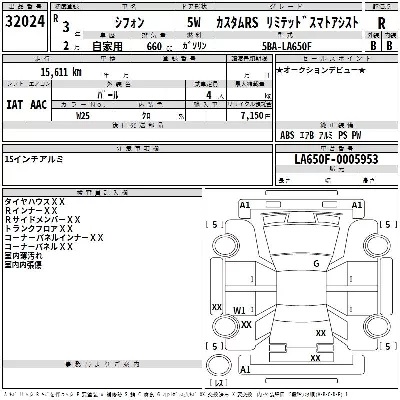Click the G mark on the windshield diagram
Viewport: 400px width, 400px height.
coord(316,264)
